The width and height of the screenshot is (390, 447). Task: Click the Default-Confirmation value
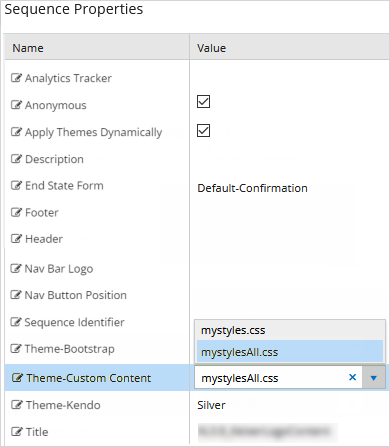click(252, 188)
